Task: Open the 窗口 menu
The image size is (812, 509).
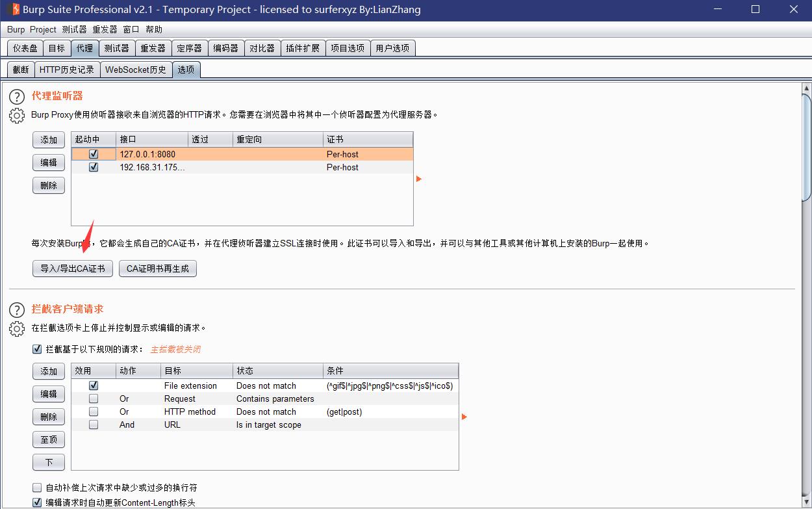Action: [131, 29]
